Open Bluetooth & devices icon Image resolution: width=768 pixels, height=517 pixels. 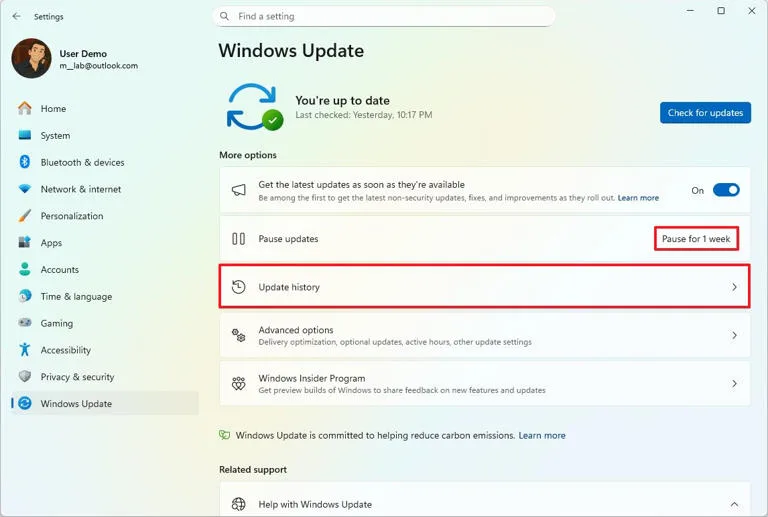coord(24,162)
